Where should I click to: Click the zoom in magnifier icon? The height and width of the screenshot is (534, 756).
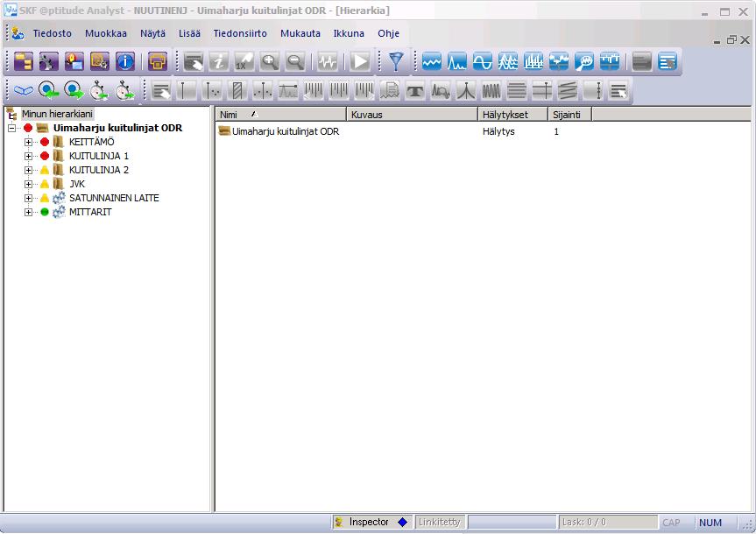pos(270,61)
